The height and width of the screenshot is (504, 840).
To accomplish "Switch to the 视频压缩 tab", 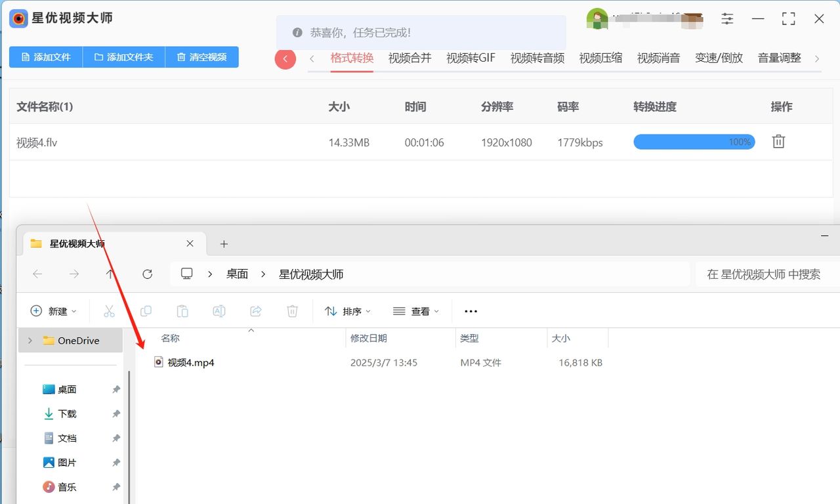I will (600, 58).
